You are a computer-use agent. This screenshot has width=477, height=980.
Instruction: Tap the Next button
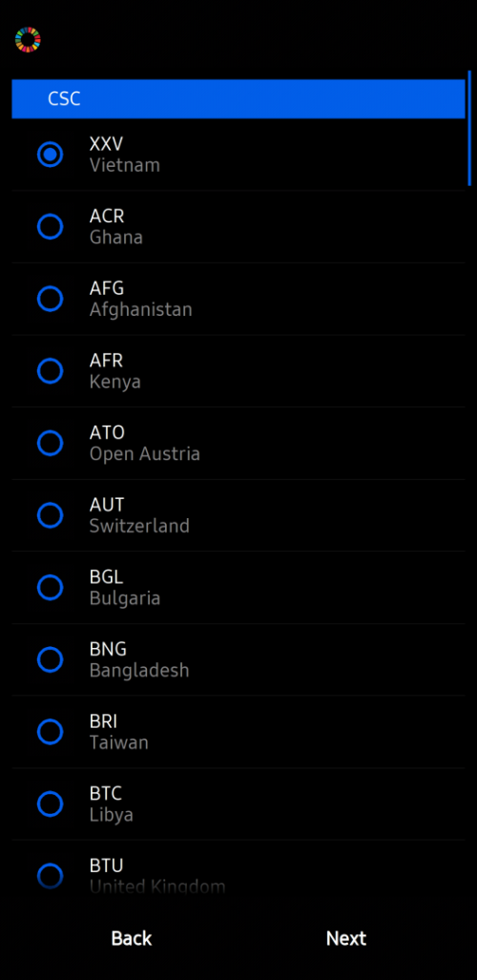point(346,938)
